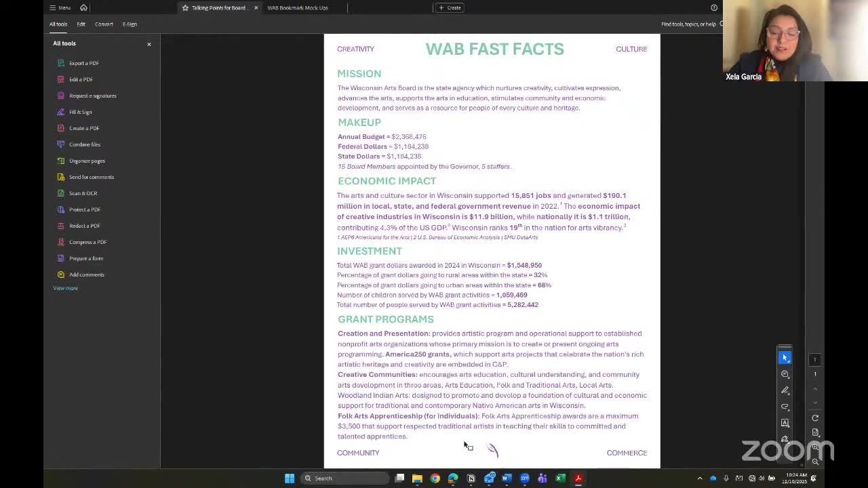
Task: Click the WAB FAST FACTS heading
Action: coord(495,49)
